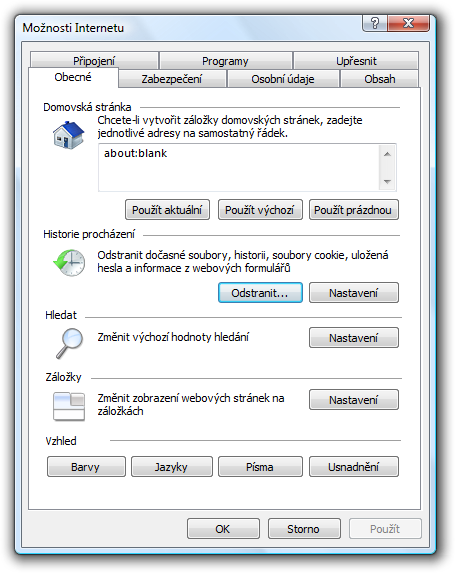Click the question mark help button
Screen dimensions: 455x573
coord(375,23)
